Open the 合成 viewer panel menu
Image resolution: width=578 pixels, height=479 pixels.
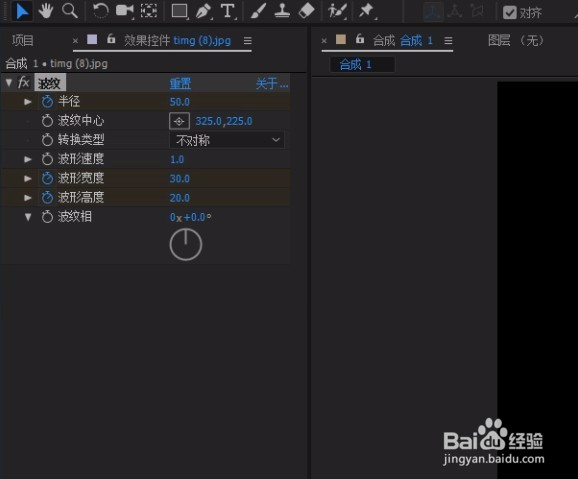click(x=448, y=41)
